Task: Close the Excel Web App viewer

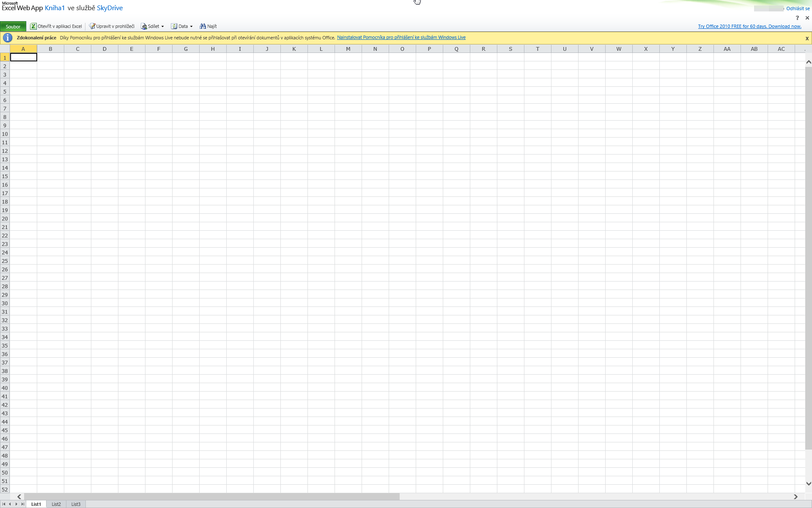Action: 807,18
